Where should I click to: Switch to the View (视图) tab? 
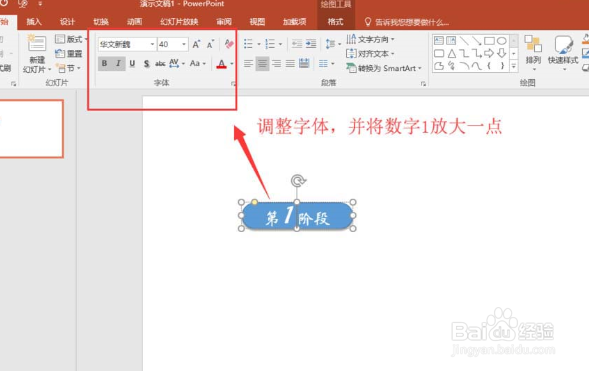[x=257, y=22]
